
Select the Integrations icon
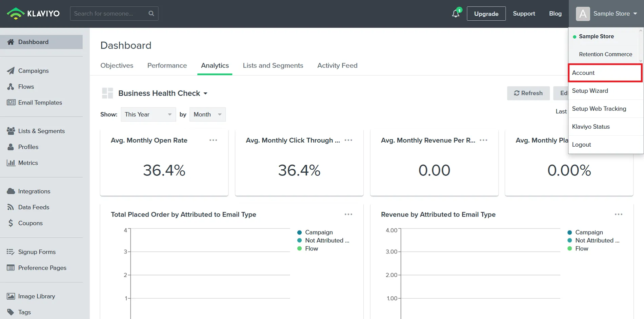11,191
